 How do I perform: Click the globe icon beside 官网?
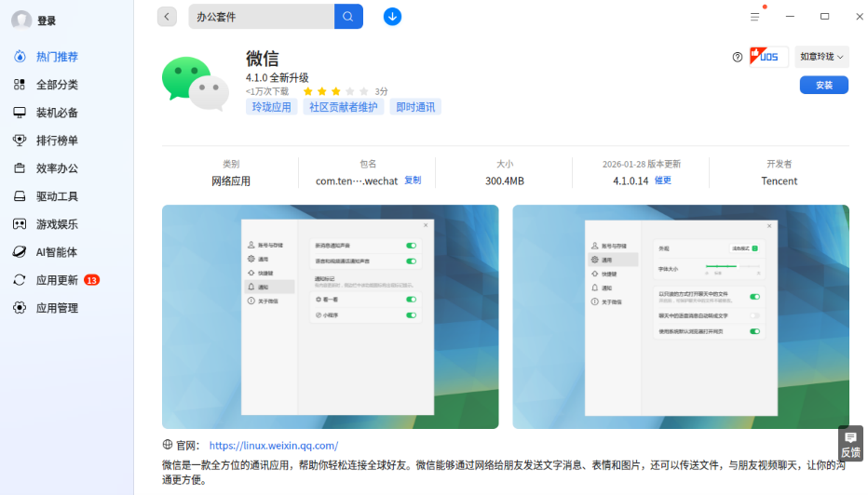(168, 445)
